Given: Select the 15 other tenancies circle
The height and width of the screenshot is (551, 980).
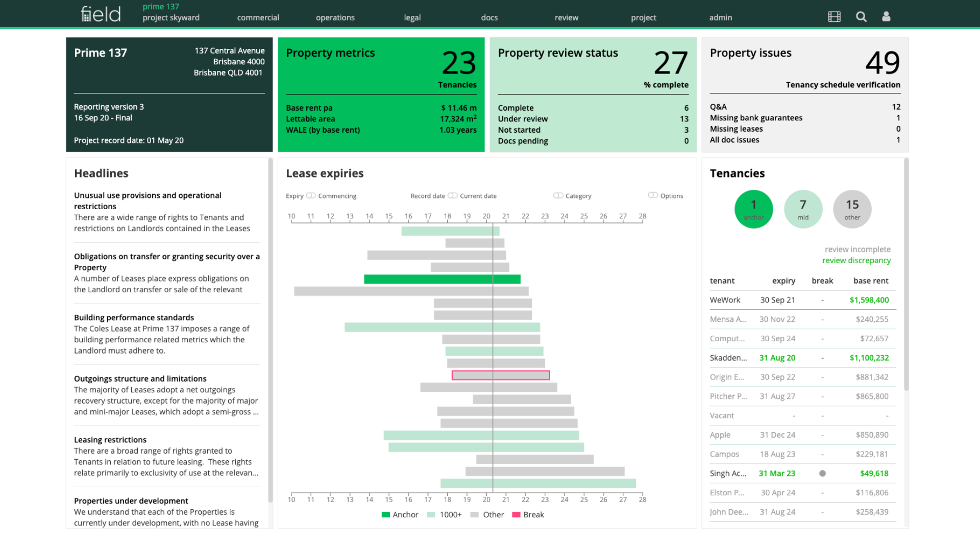Looking at the screenshot, I should coord(852,209).
